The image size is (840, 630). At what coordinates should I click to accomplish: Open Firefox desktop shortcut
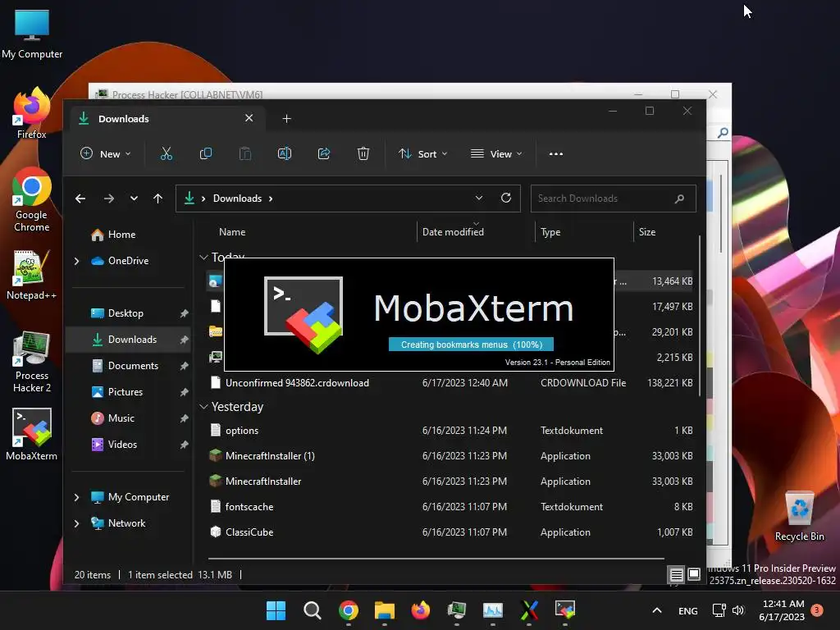(x=32, y=113)
